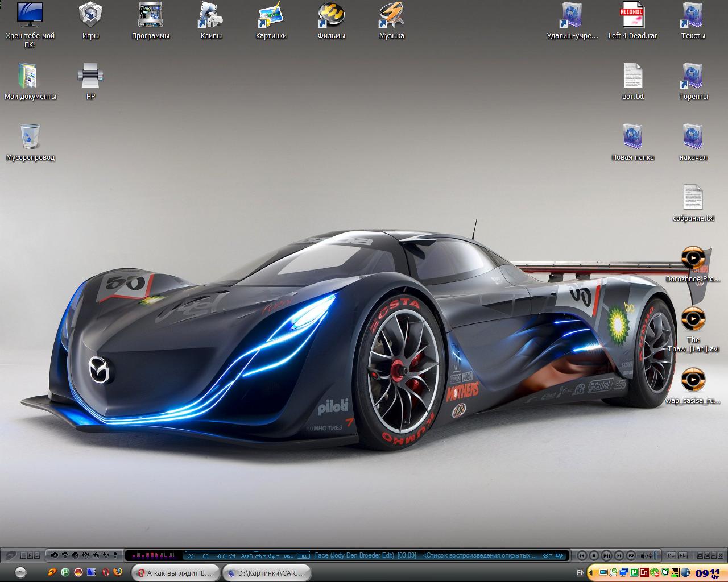Open the The Thaw_[Lari].avi video file
The height and width of the screenshot is (582, 728).
(x=693, y=319)
